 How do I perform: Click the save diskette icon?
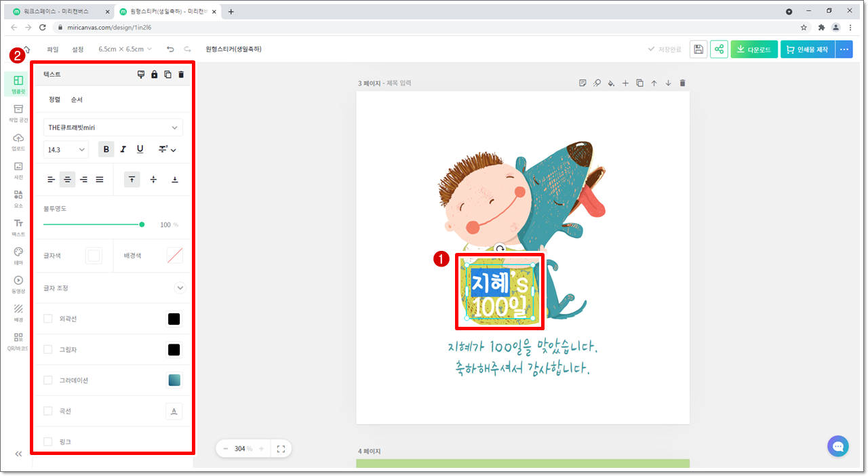698,49
